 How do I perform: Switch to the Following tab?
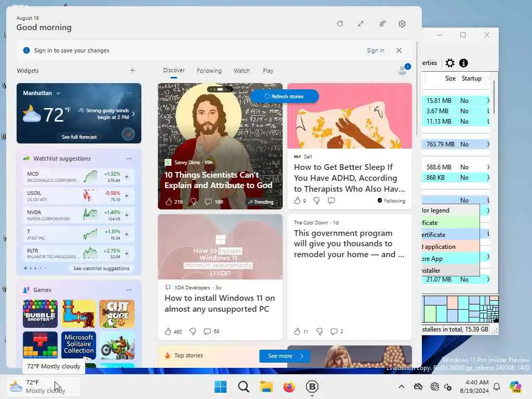[x=209, y=71]
